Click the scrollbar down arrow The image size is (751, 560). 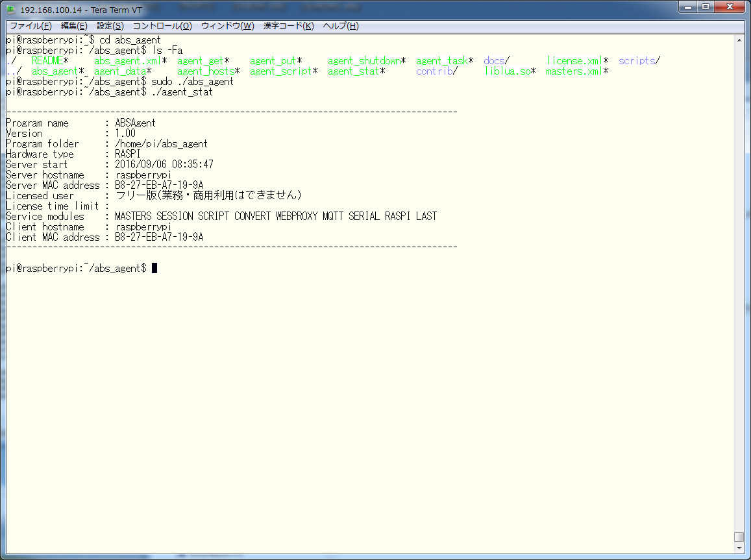pyautogui.click(x=739, y=548)
